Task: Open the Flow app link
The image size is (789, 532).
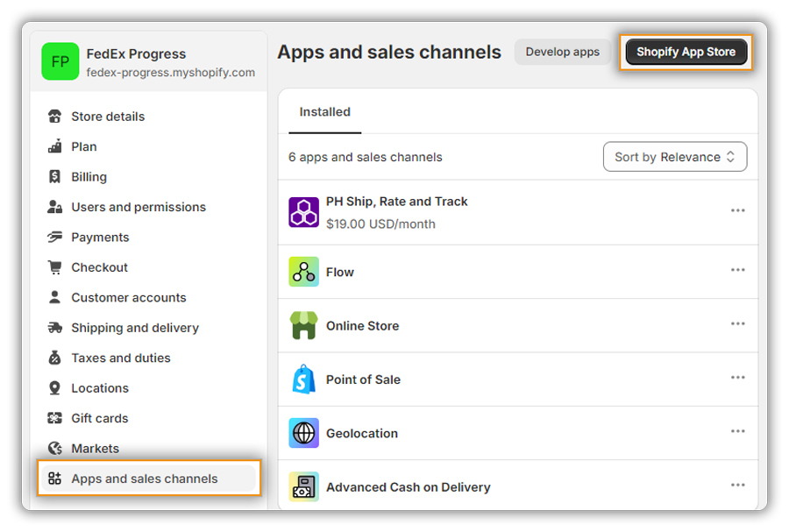Action: click(x=340, y=272)
